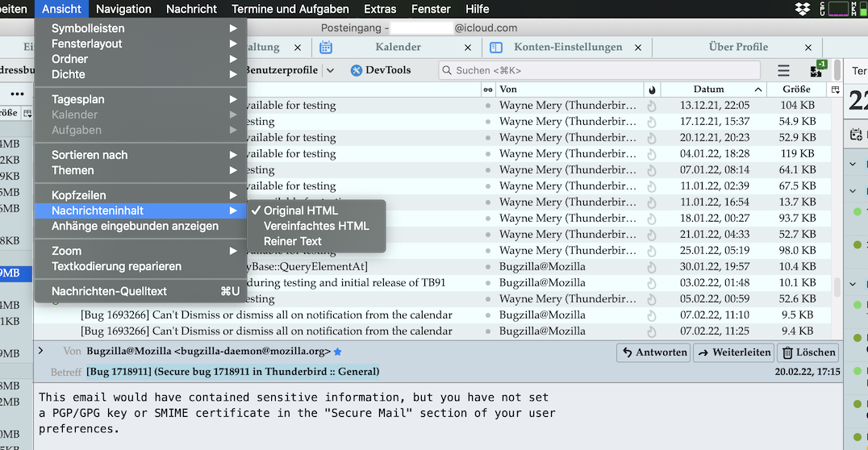The image size is (868, 450).
Task: Select the Original HTML option
Action: pyautogui.click(x=301, y=210)
